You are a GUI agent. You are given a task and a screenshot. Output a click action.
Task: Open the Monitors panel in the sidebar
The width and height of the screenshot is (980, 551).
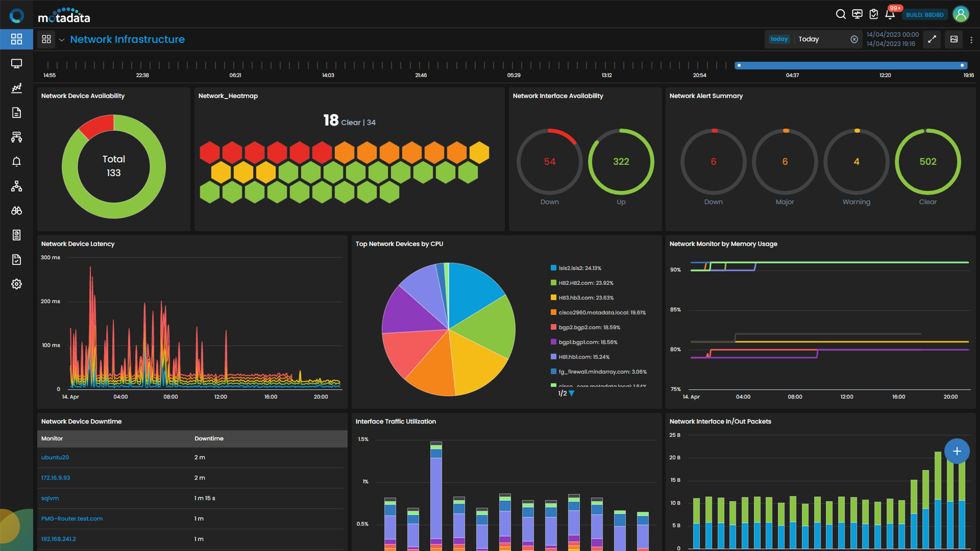pos(17,63)
